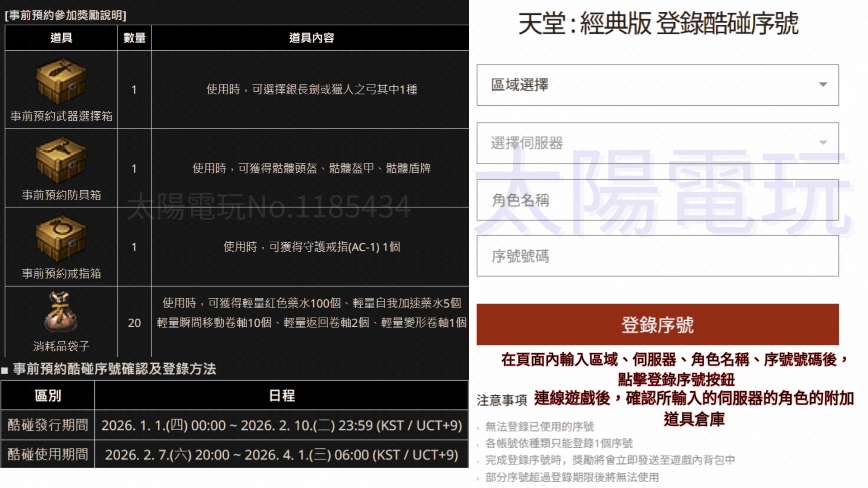Click the arrow on 區域選擇 dropdown
868x488 pixels.
(823, 85)
